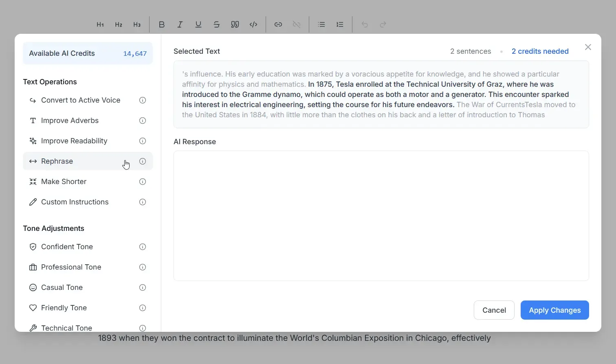Select Convert to Active Voice
Viewport: 616px width, 364px height.
click(x=80, y=100)
